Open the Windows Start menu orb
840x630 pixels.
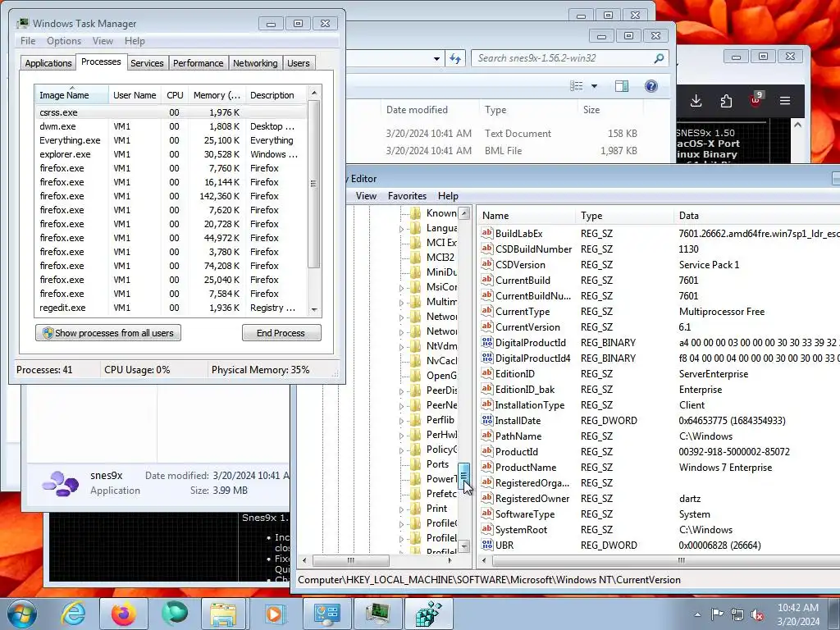[x=22, y=614]
